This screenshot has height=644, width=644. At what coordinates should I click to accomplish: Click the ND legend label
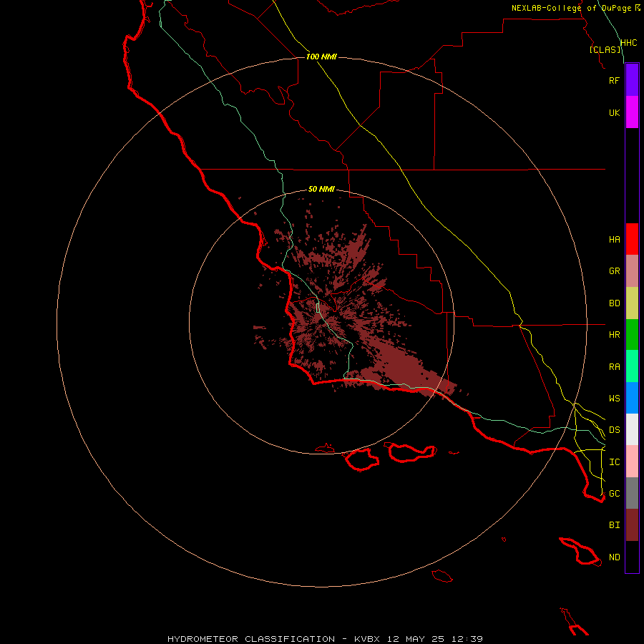tap(614, 557)
